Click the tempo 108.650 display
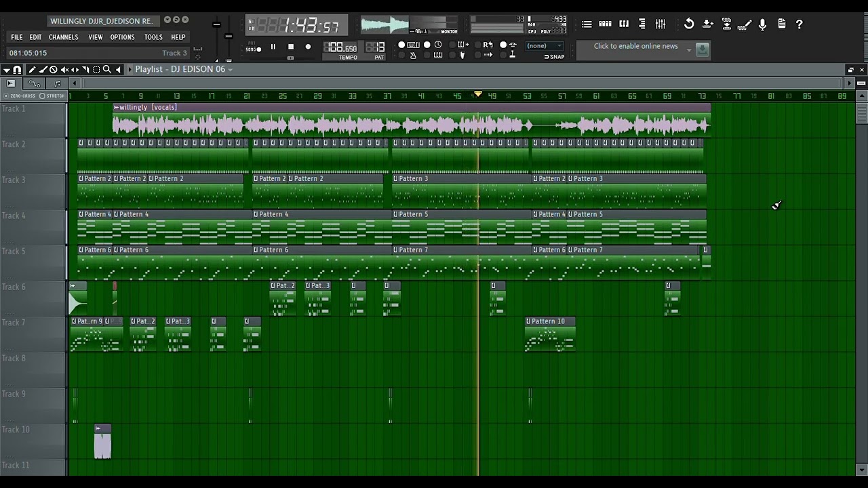868x488 pixels. [x=340, y=48]
